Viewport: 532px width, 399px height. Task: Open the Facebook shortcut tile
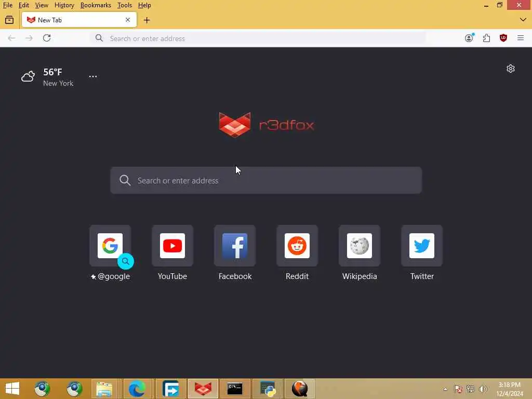235,246
